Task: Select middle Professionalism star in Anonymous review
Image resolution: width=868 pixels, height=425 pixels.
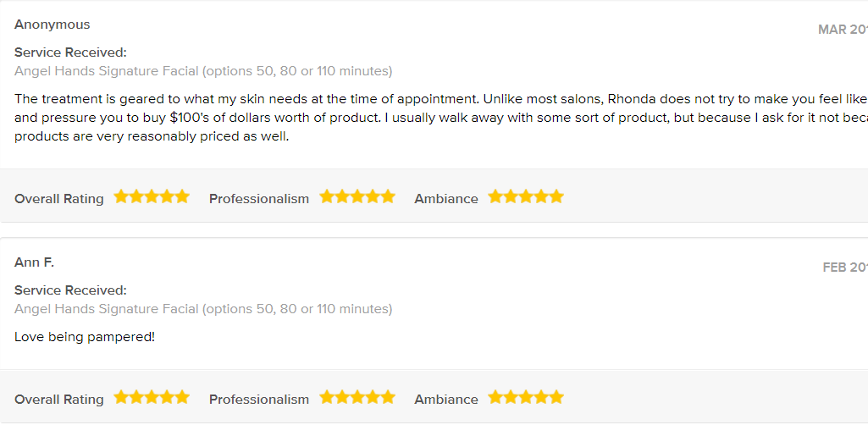Action: click(357, 196)
